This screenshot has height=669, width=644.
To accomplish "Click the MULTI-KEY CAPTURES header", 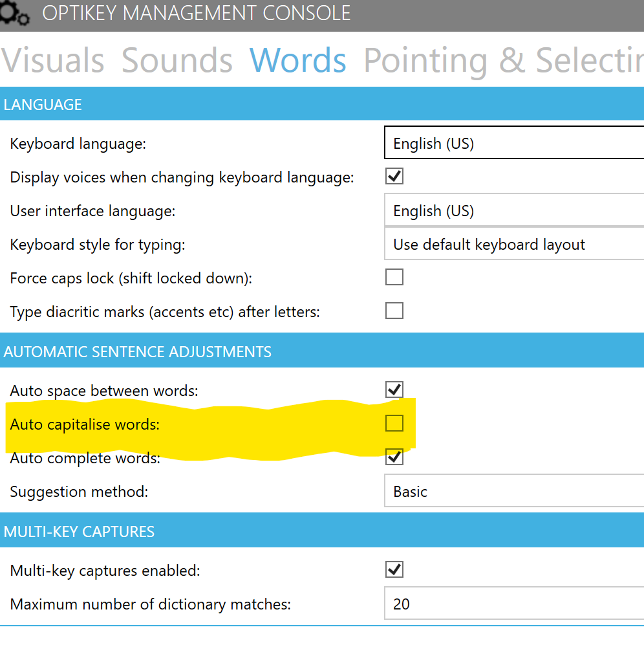I will (322, 531).
